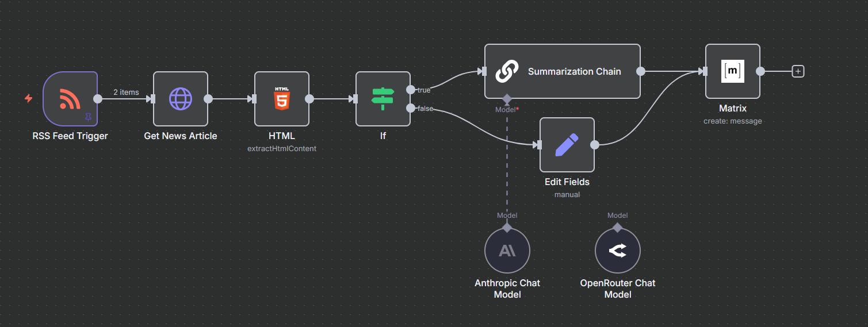Click the Summarization Chain output port
Screen dimensions: 868x327
[x=640, y=71]
